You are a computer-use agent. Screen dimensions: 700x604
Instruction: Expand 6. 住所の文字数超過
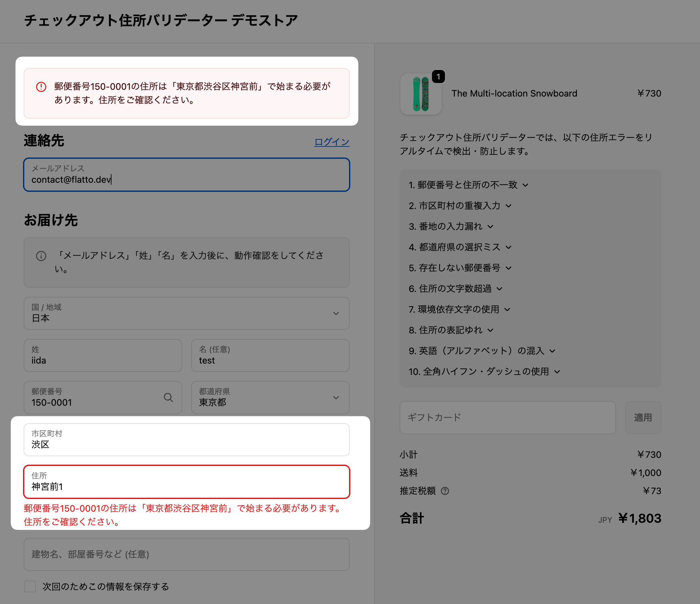click(455, 289)
